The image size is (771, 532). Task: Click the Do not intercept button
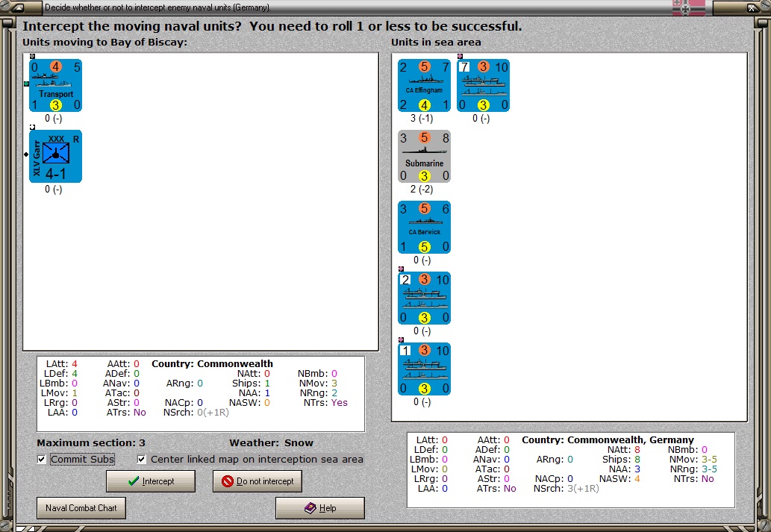point(257,481)
